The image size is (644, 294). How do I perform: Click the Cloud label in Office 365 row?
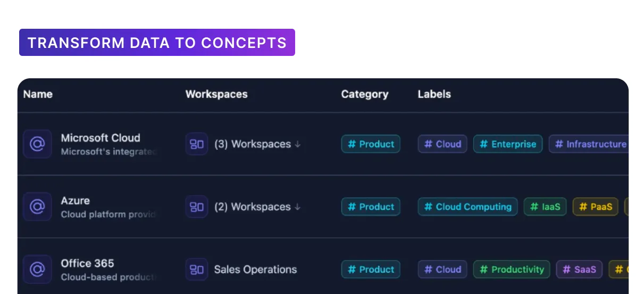(x=442, y=269)
